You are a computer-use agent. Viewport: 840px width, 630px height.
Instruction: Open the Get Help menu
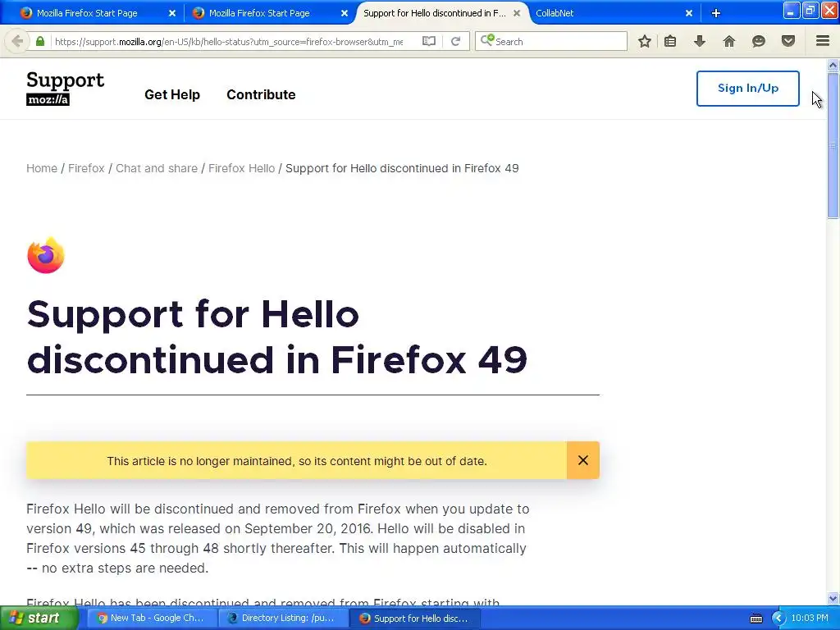pos(172,95)
